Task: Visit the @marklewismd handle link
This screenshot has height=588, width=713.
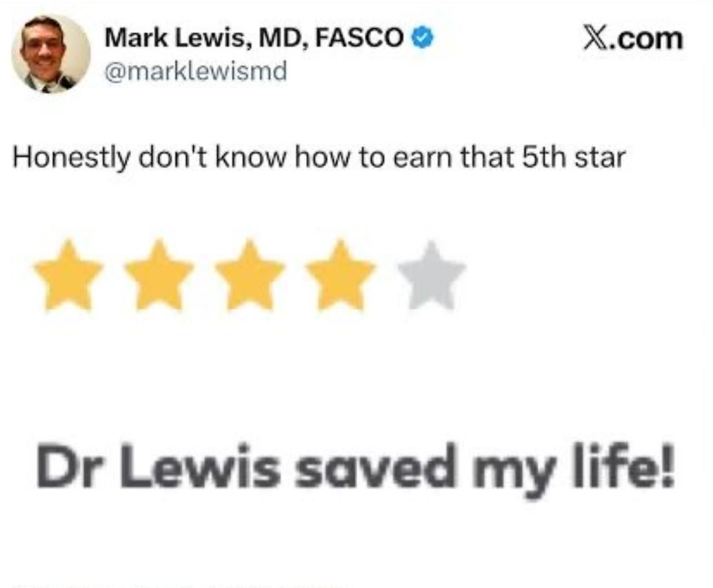Action: pos(196,71)
